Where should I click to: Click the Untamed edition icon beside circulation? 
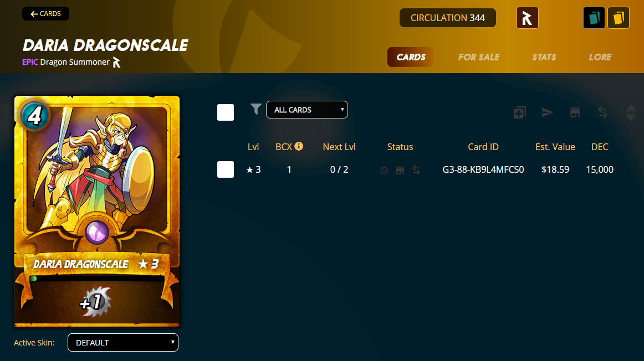tap(528, 18)
